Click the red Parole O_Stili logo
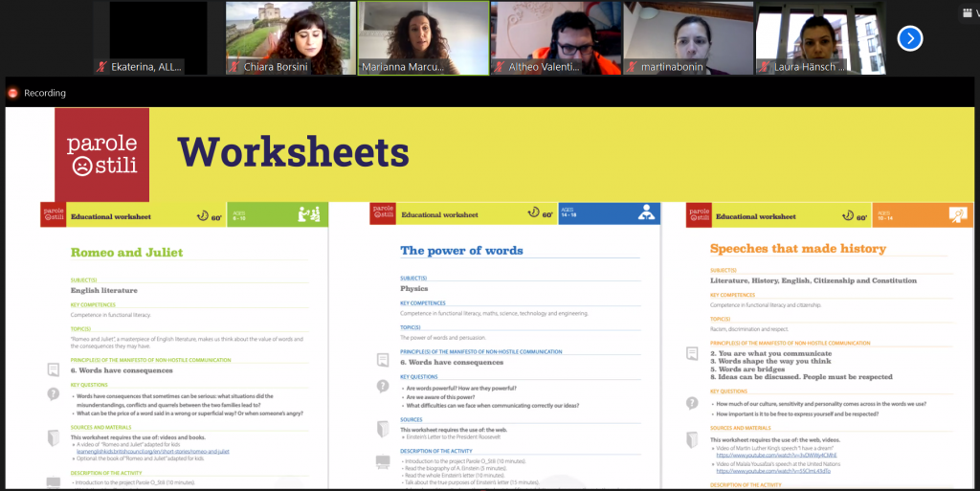The image size is (980, 491). click(x=101, y=155)
